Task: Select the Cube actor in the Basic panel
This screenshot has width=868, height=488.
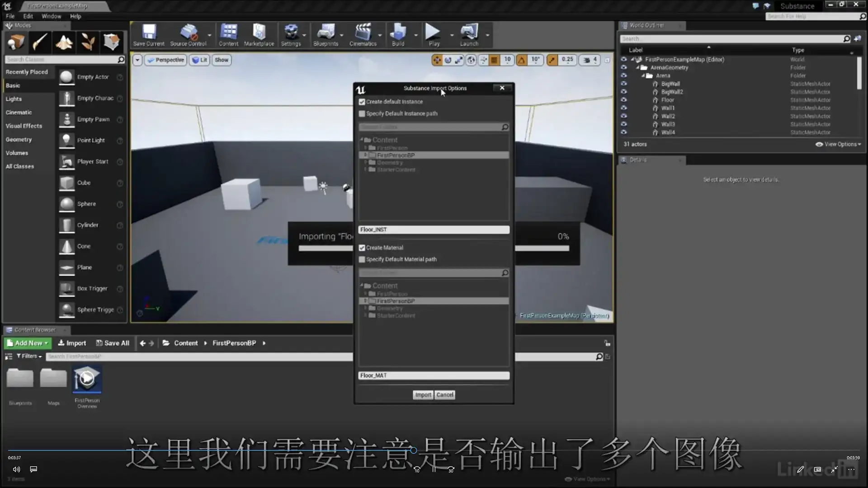Action: point(84,183)
